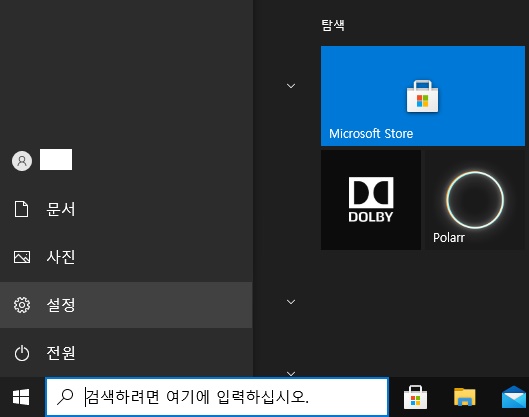Expand the chevron beside Microsoft Store tile
Viewport: 529px width, 417px height.
tap(291, 86)
